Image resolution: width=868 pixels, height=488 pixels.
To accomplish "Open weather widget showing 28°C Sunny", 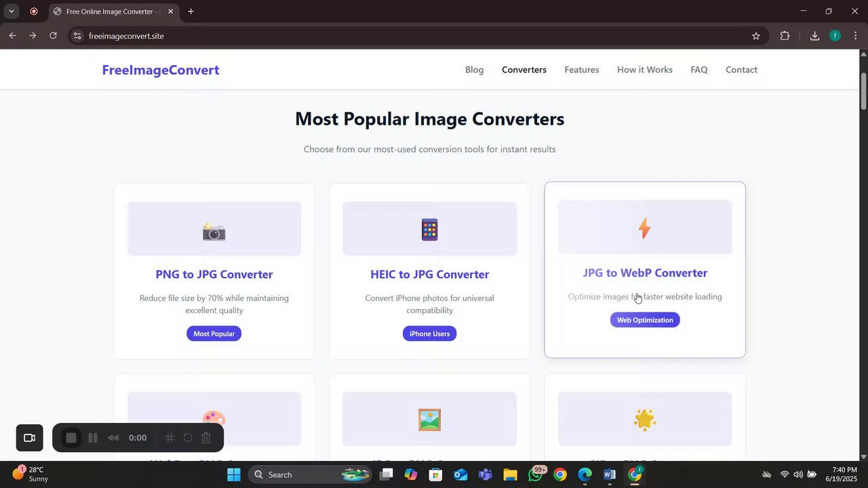I will point(30,474).
